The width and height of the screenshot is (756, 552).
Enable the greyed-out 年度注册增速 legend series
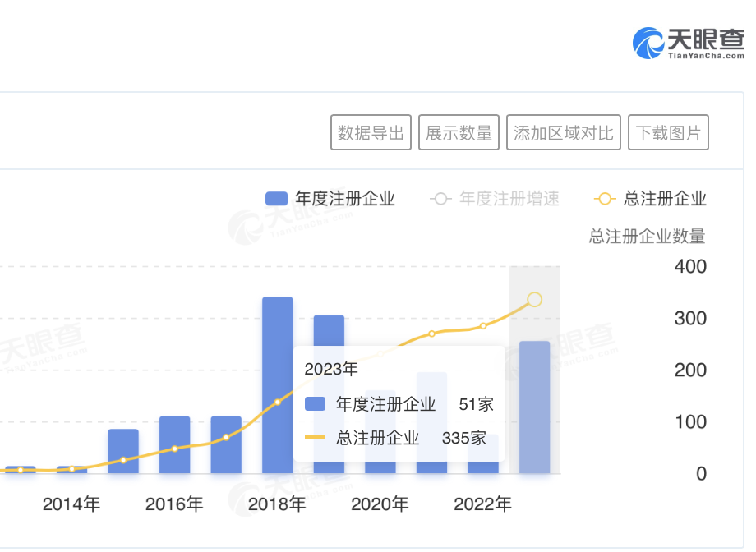(496, 199)
